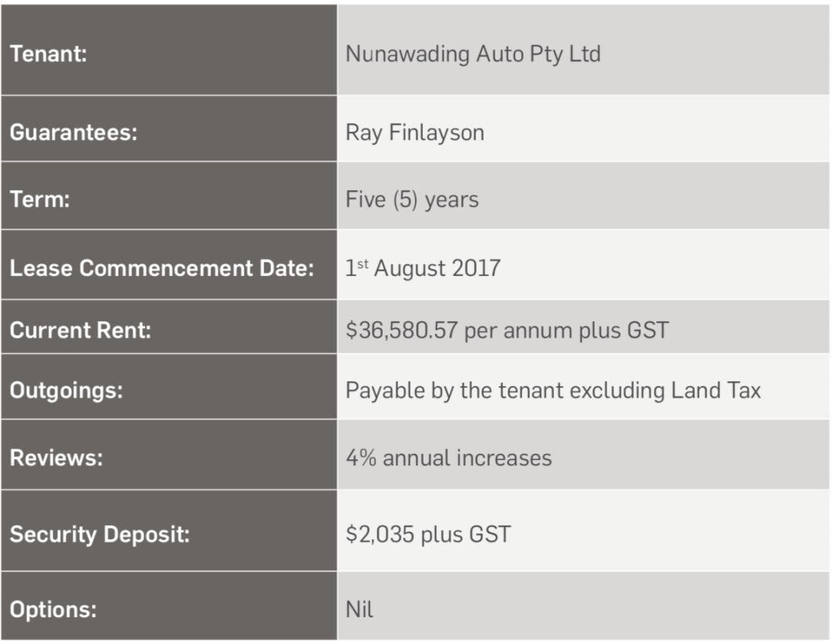
Task: Select the Five (5) years value
Action: click(x=411, y=200)
